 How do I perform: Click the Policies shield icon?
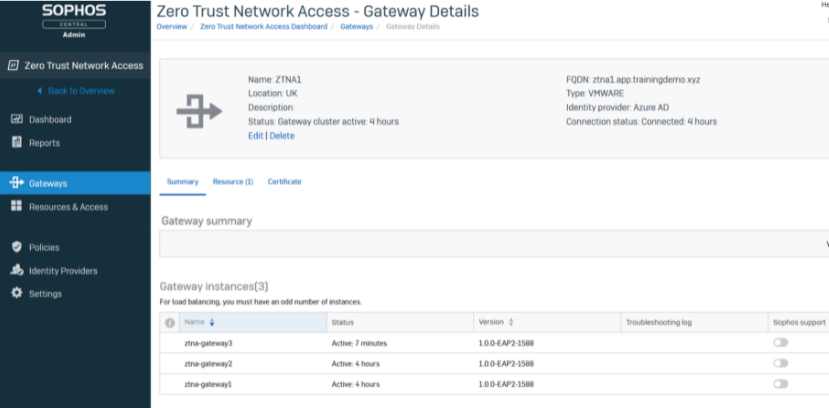(17, 247)
